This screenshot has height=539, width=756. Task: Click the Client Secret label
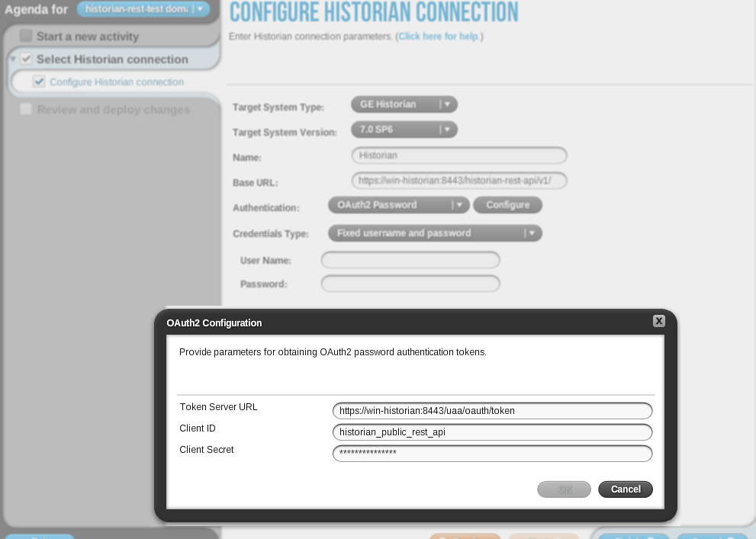(x=207, y=449)
